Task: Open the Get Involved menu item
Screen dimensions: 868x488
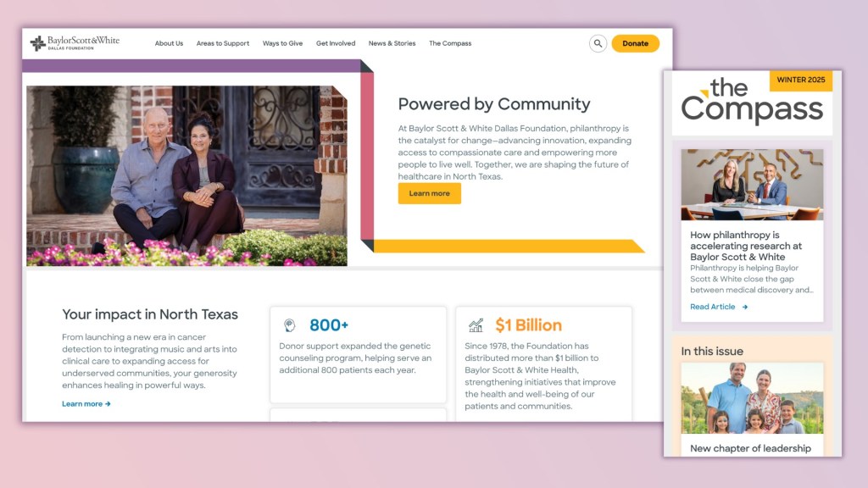Action: [x=336, y=43]
